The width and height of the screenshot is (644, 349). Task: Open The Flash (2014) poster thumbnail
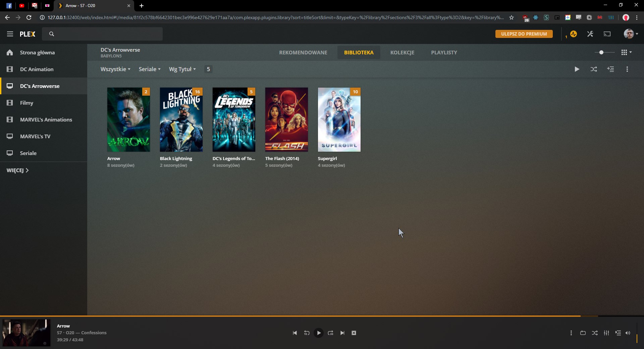click(x=286, y=119)
